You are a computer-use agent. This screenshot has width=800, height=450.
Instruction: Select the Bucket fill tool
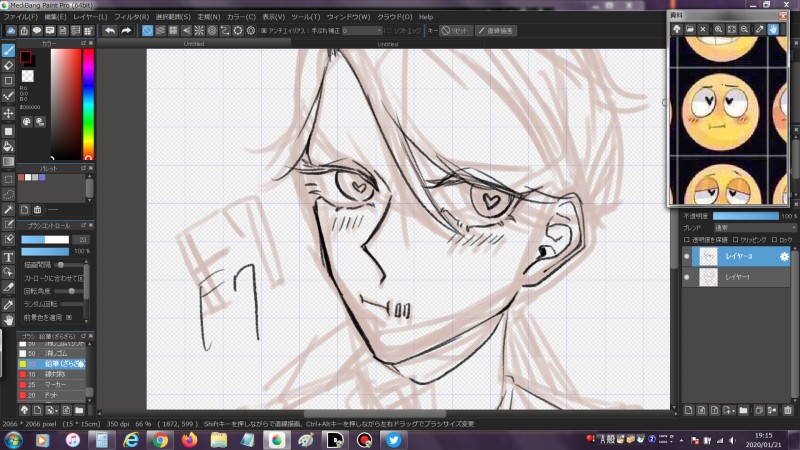[x=8, y=146]
